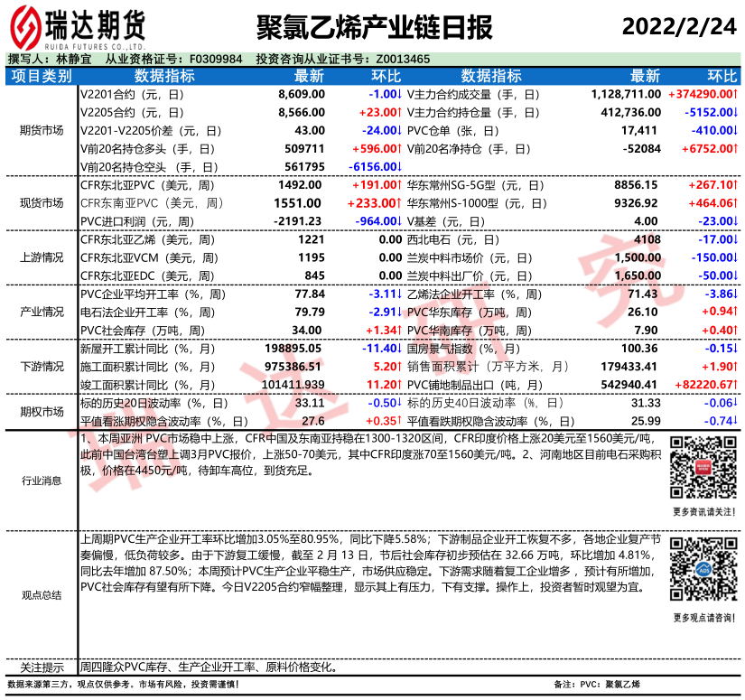Select the 现货市场 category cell
Image resolution: width=745 pixels, height=700 pixels.
[42, 202]
